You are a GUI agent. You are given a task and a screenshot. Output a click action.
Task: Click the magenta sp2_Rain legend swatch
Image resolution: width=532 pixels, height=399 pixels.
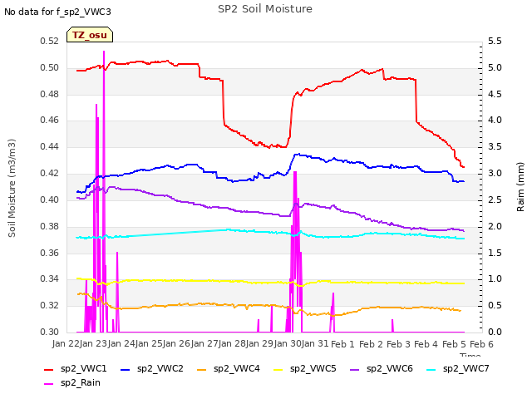(49, 384)
